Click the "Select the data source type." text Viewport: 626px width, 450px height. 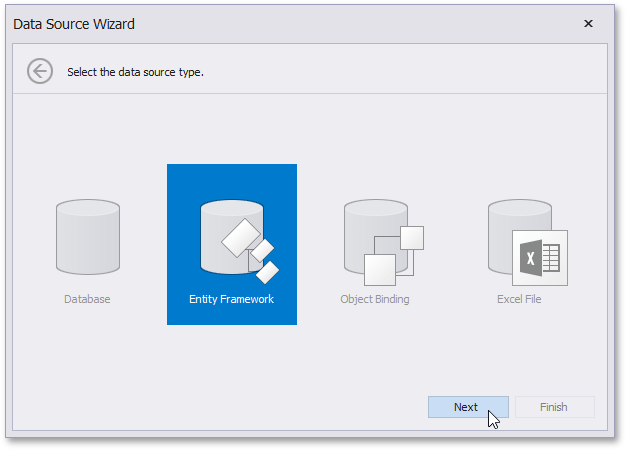tap(135, 72)
